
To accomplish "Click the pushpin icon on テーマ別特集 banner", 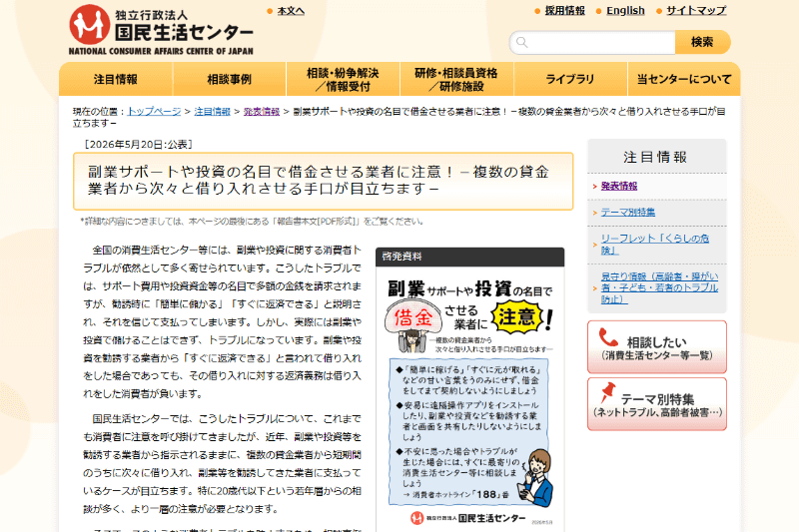I will (607, 393).
